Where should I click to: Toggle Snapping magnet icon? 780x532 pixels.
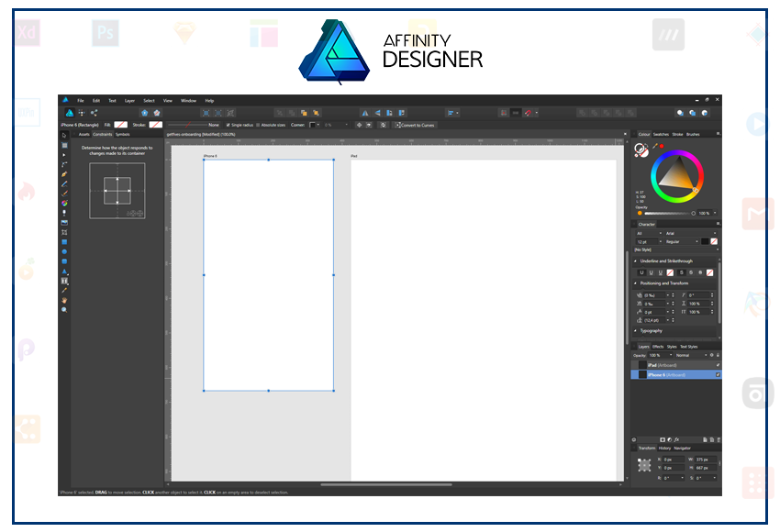pyautogui.click(x=528, y=113)
